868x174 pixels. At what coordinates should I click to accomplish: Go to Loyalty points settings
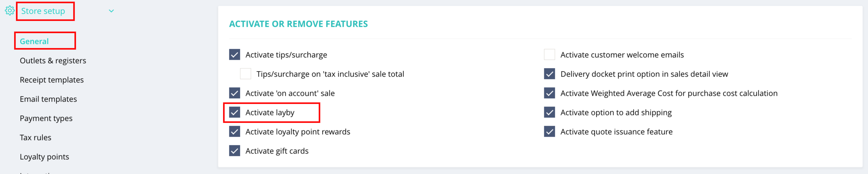pos(44,157)
